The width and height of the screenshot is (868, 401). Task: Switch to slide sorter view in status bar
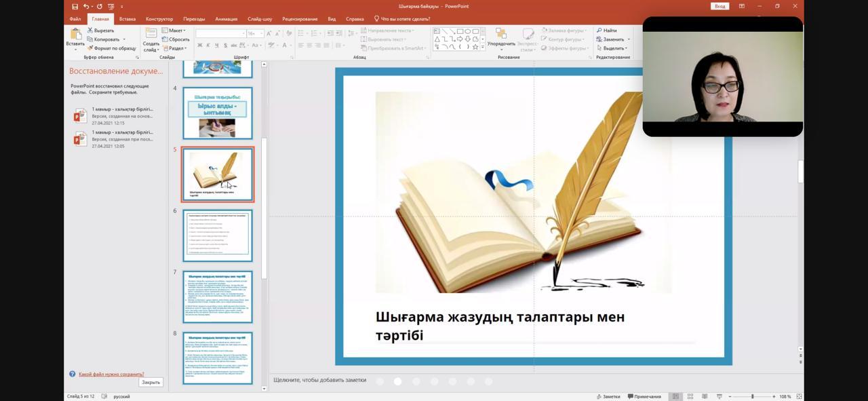pyautogui.click(x=690, y=396)
